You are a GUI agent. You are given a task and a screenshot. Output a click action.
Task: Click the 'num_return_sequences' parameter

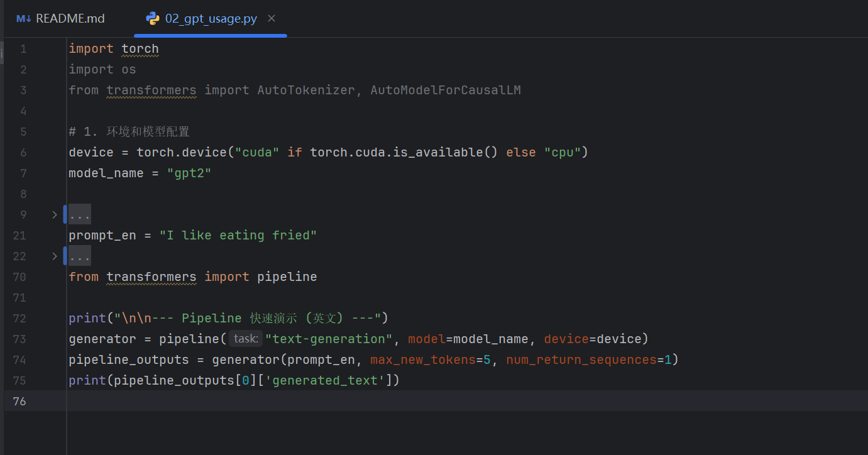pyautogui.click(x=581, y=359)
